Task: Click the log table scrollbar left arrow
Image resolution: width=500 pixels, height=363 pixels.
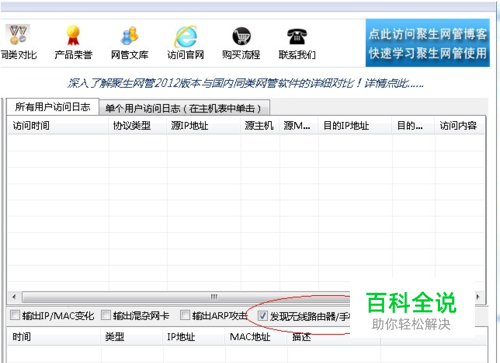Action: tap(14, 297)
